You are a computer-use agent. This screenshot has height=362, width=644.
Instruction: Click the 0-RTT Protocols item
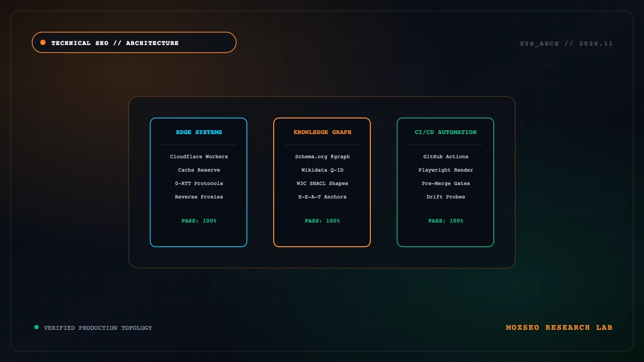pos(199,183)
